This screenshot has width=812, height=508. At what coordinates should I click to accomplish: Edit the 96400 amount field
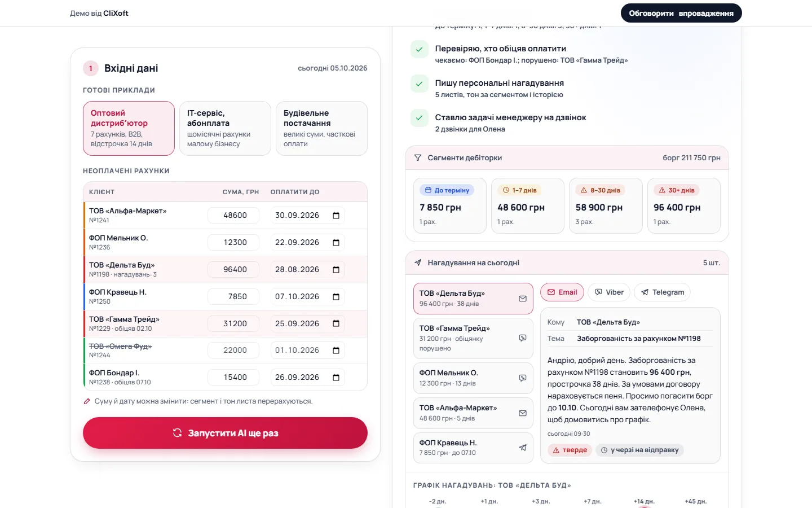point(233,270)
